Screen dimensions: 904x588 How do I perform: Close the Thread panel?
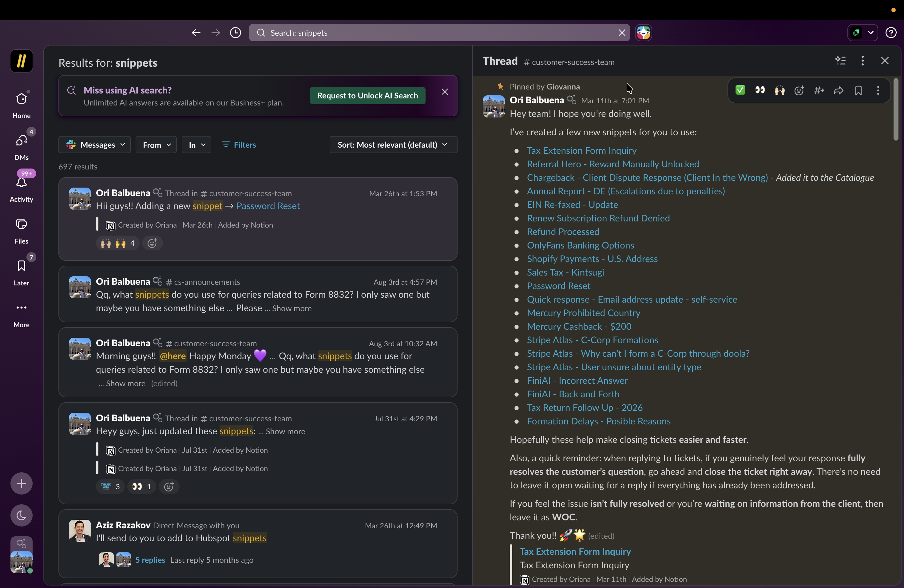pos(885,61)
